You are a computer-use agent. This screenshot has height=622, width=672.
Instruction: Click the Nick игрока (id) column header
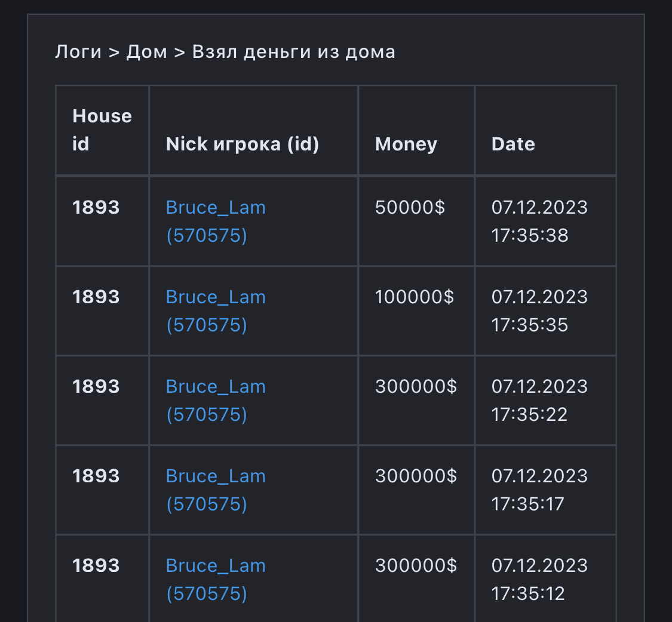[243, 144]
